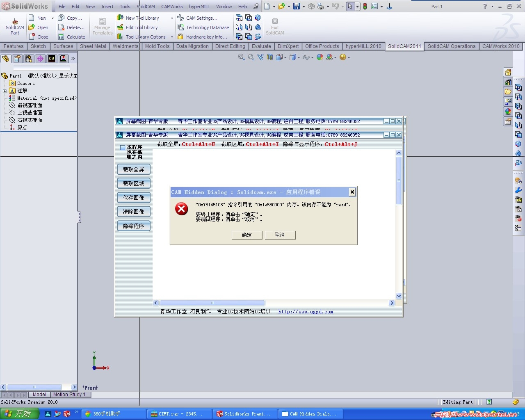Click the Undo icon in the top toolbar
This screenshot has width=525, height=420.
[335, 6]
